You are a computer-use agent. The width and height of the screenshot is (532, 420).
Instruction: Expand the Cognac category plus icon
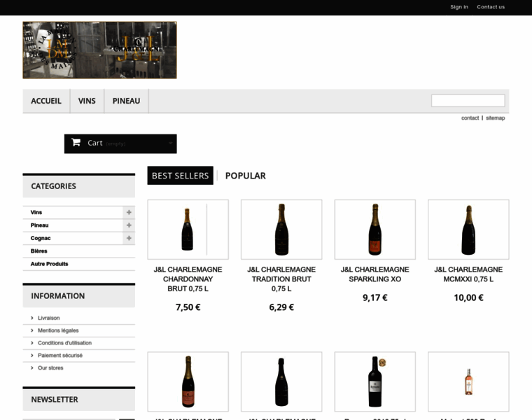point(129,238)
